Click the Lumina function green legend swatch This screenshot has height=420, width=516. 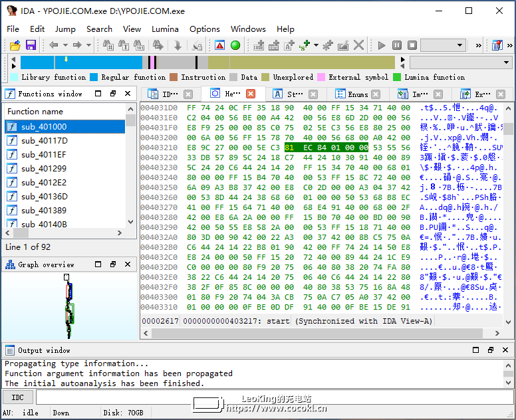(397, 77)
